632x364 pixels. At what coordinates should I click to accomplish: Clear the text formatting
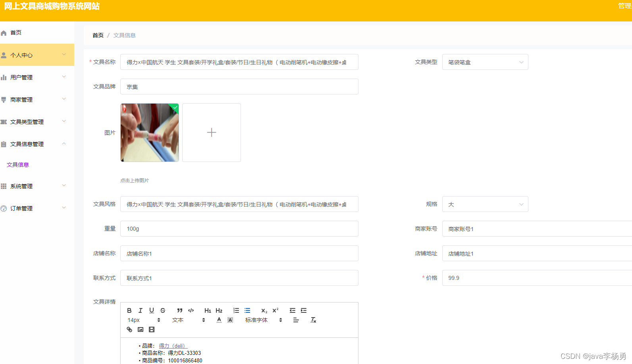coord(313,320)
